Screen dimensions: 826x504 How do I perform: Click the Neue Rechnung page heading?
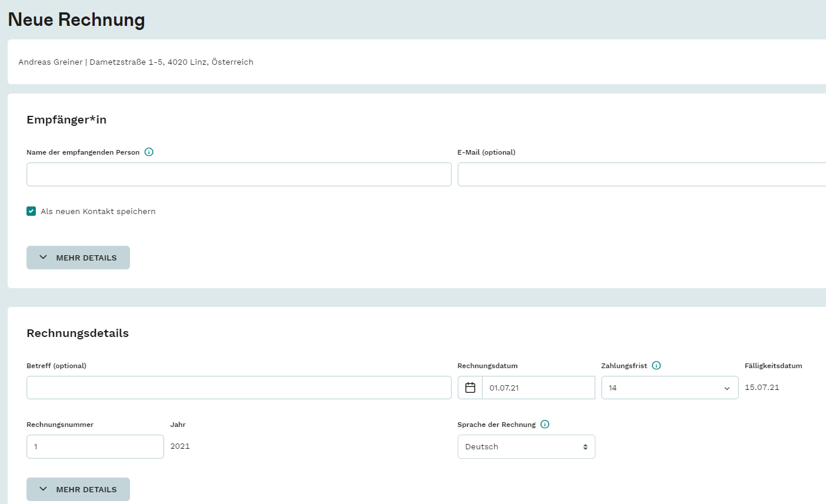pyautogui.click(x=76, y=19)
